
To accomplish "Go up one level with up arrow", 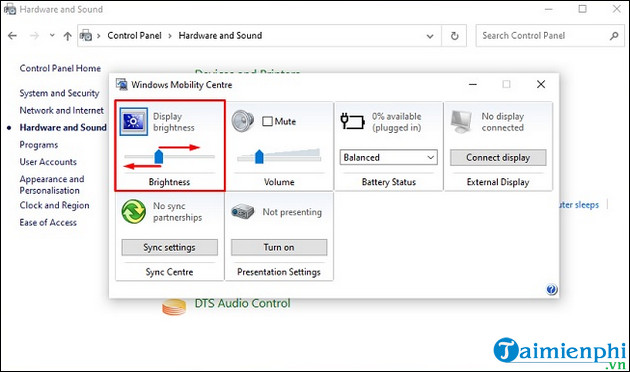I will (68, 36).
